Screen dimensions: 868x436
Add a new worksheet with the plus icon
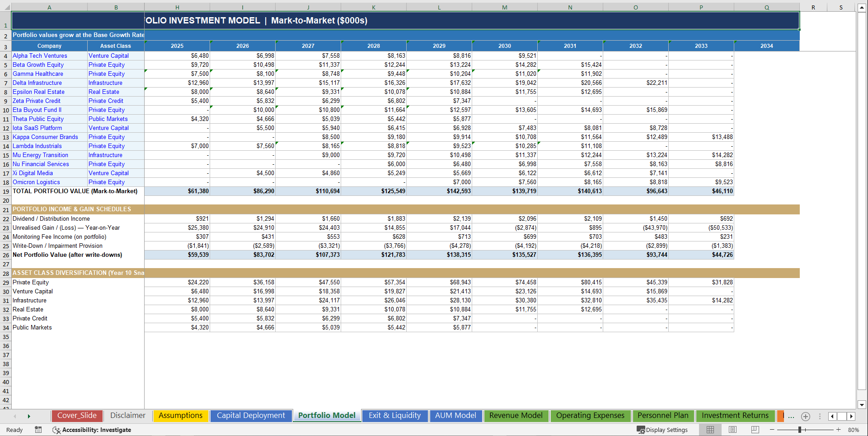[805, 416]
